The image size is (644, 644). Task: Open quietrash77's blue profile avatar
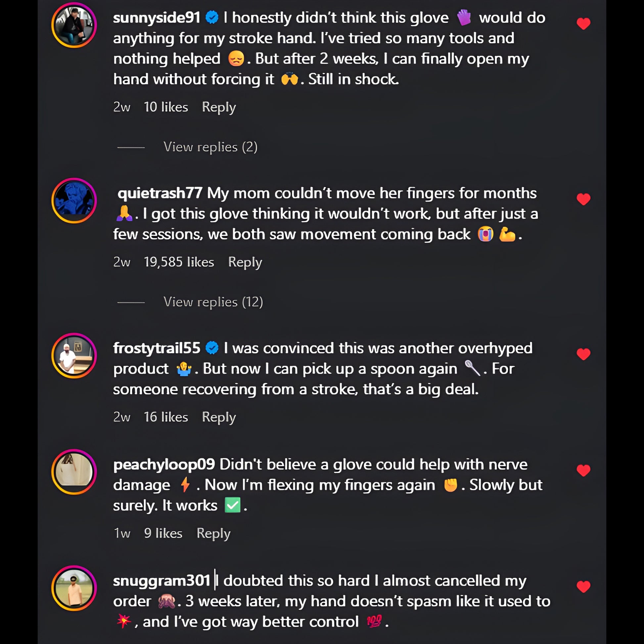(x=74, y=201)
